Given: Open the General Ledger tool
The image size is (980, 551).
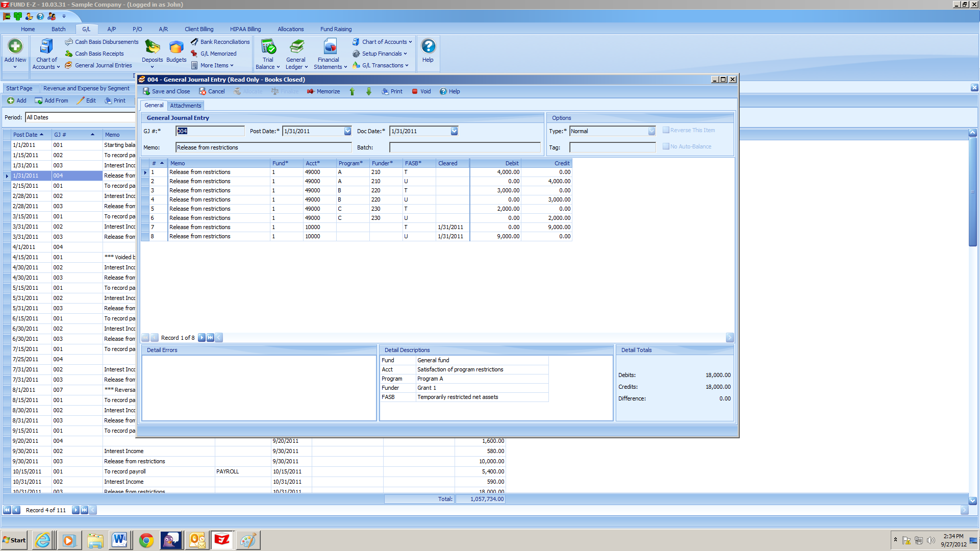Looking at the screenshot, I should [296, 54].
